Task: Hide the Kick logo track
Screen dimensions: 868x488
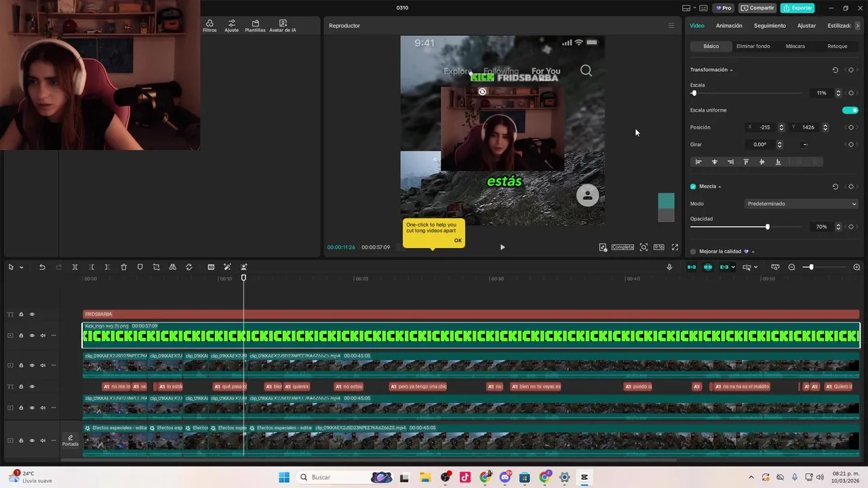Action: pos(32,335)
